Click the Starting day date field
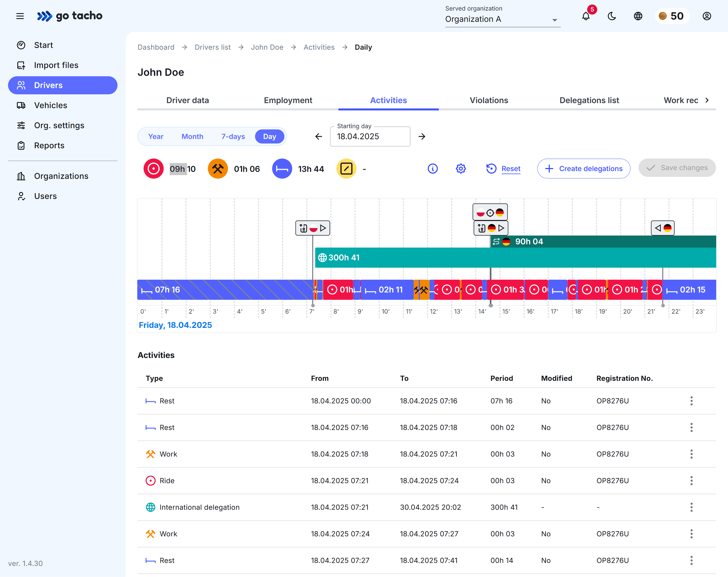This screenshot has height=577, width=728. tap(370, 136)
